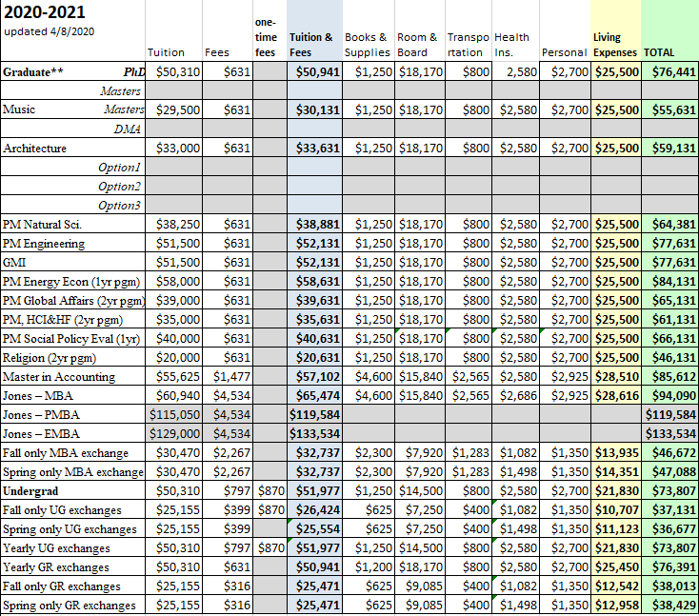Select the 'one-time fees' column header
The height and width of the screenshot is (616, 699).
tap(266, 37)
